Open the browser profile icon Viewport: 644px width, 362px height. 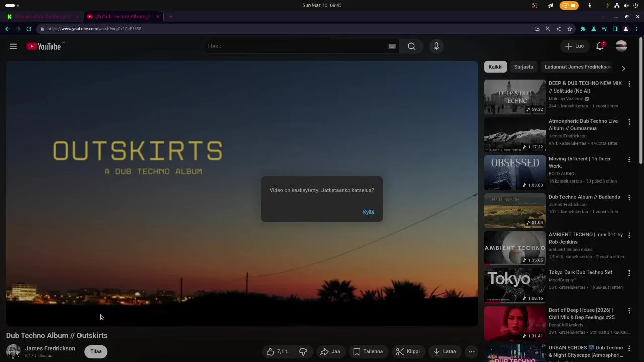626,29
